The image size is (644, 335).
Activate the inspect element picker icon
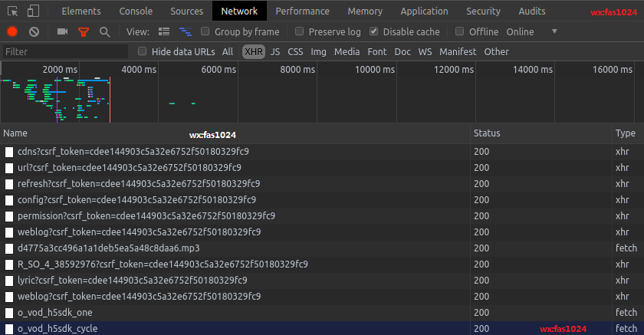pyautogui.click(x=13, y=11)
